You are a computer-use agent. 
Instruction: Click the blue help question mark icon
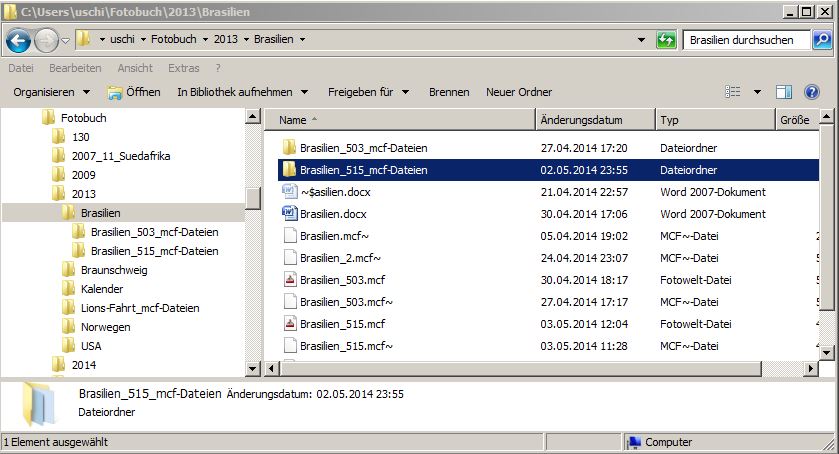click(812, 92)
